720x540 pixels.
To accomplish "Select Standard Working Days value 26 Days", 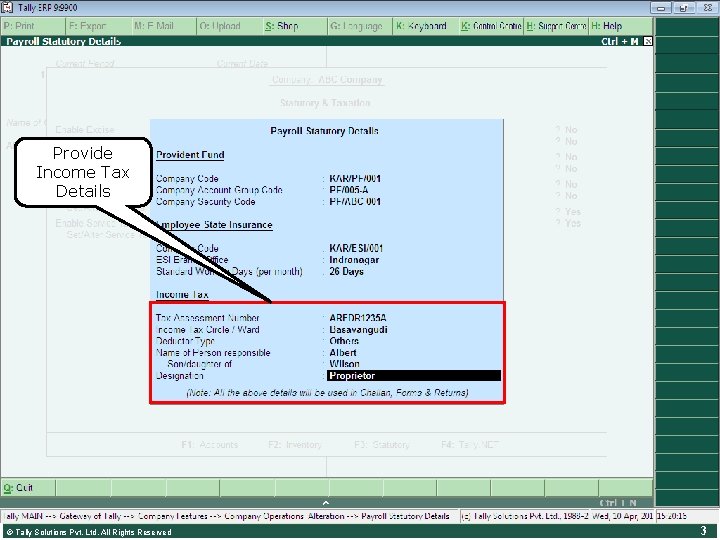I will click(x=346, y=271).
